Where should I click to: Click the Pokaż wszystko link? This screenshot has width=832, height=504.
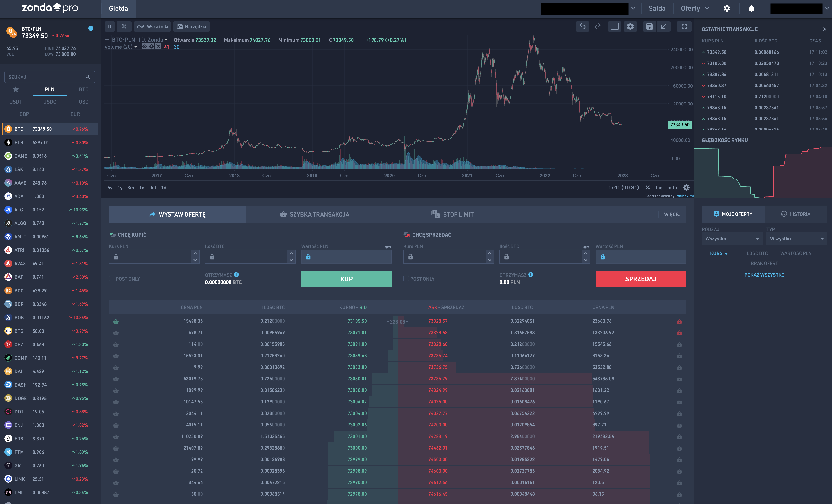click(764, 275)
